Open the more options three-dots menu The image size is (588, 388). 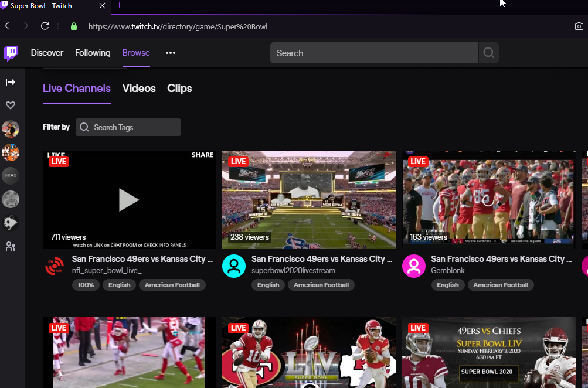pyautogui.click(x=171, y=53)
